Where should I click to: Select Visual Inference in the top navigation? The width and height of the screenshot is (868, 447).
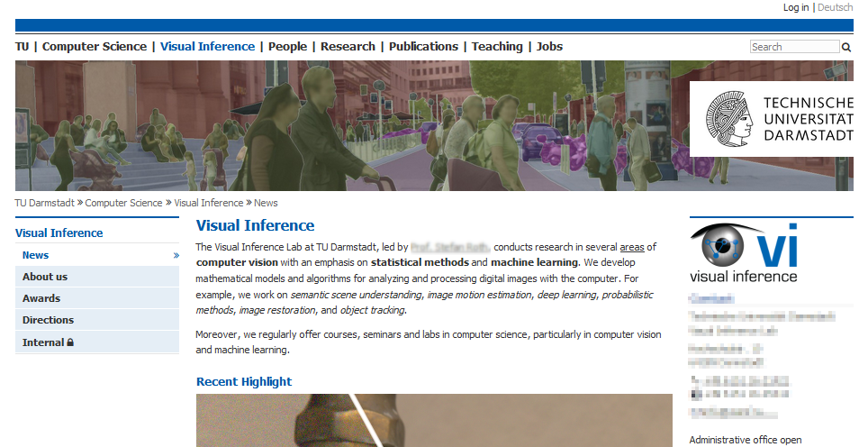point(208,47)
